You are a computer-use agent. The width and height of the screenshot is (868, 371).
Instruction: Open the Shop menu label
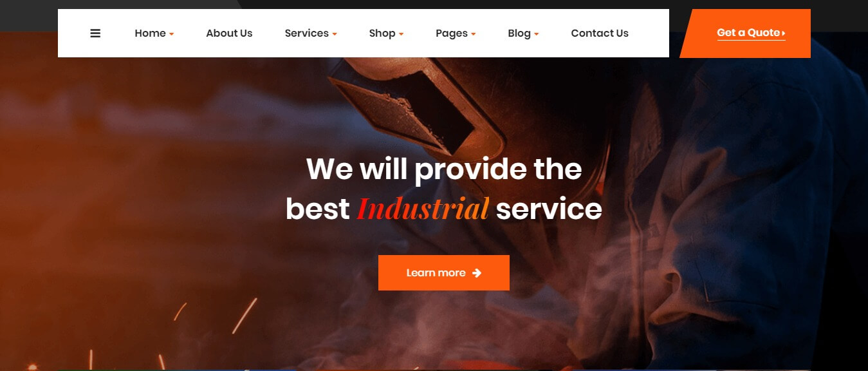(x=382, y=33)
